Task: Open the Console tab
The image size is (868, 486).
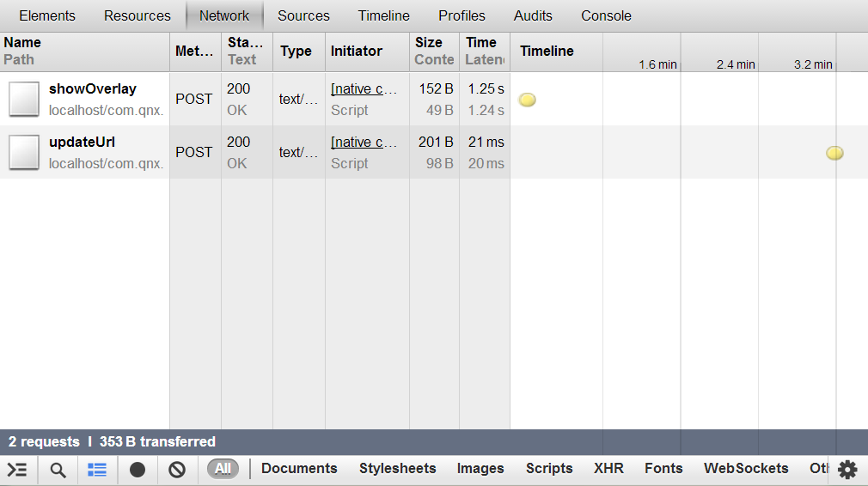Action: (606, 15)
